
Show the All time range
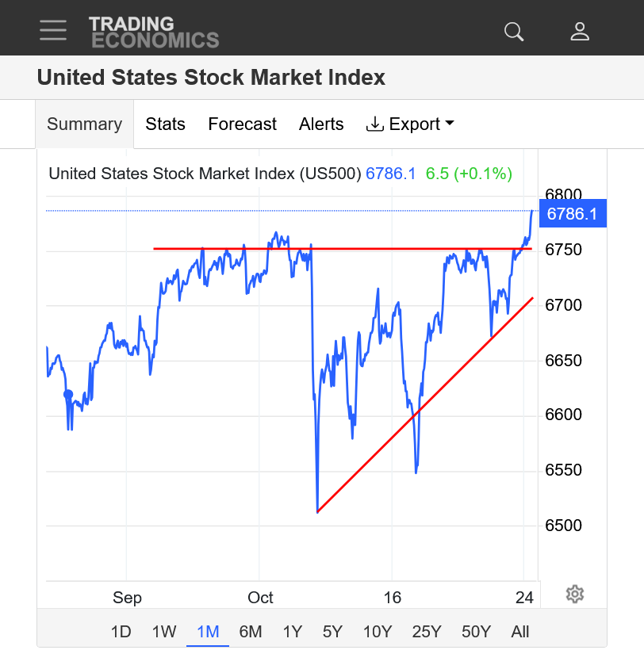click(520, 632)
